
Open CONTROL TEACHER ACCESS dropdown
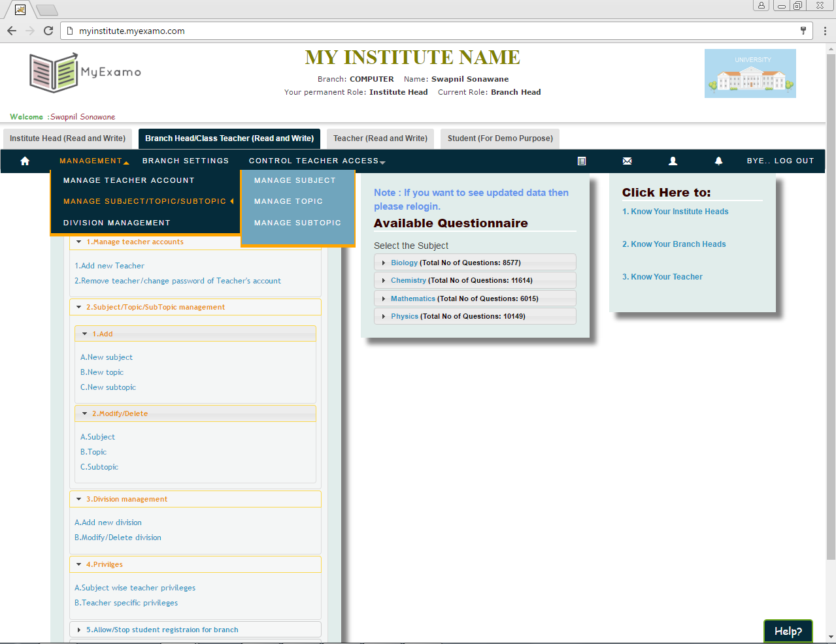point(317,161)
